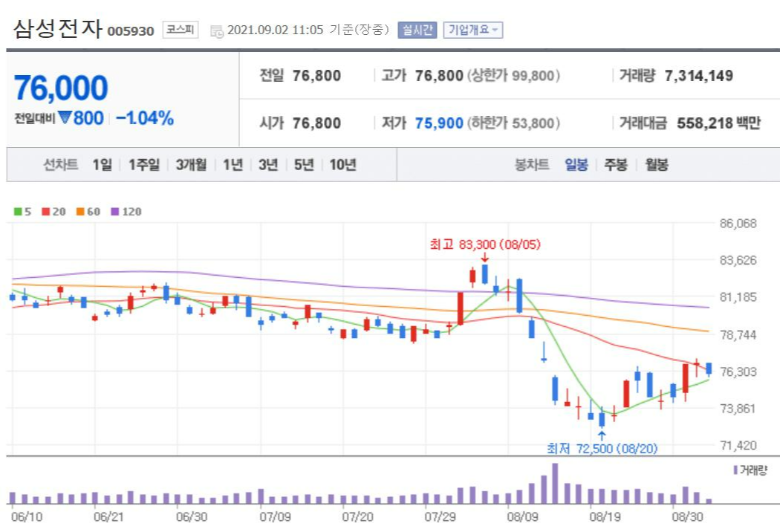780x532 pixels.
Task: Click the 거래대금 value 558,218 백만
Action: pos(719,123)
